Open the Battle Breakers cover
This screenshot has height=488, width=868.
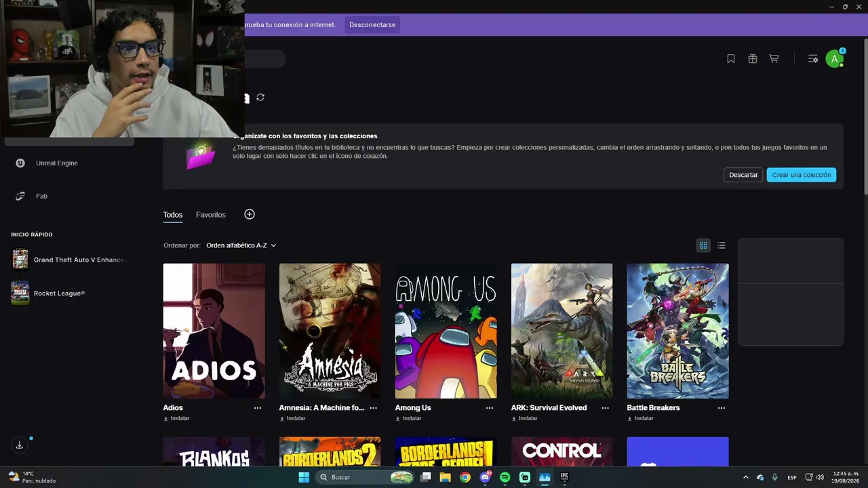[678, 331]
